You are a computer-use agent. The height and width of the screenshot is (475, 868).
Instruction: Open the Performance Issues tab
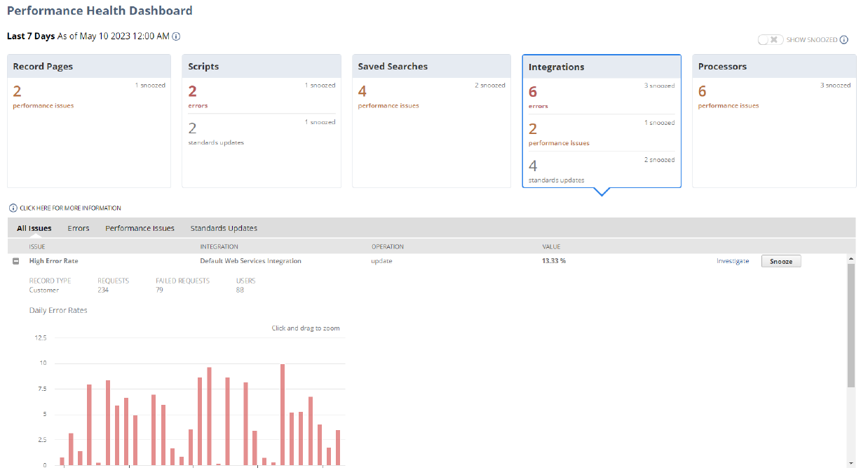pyautogui.click(x=140, y=227)
